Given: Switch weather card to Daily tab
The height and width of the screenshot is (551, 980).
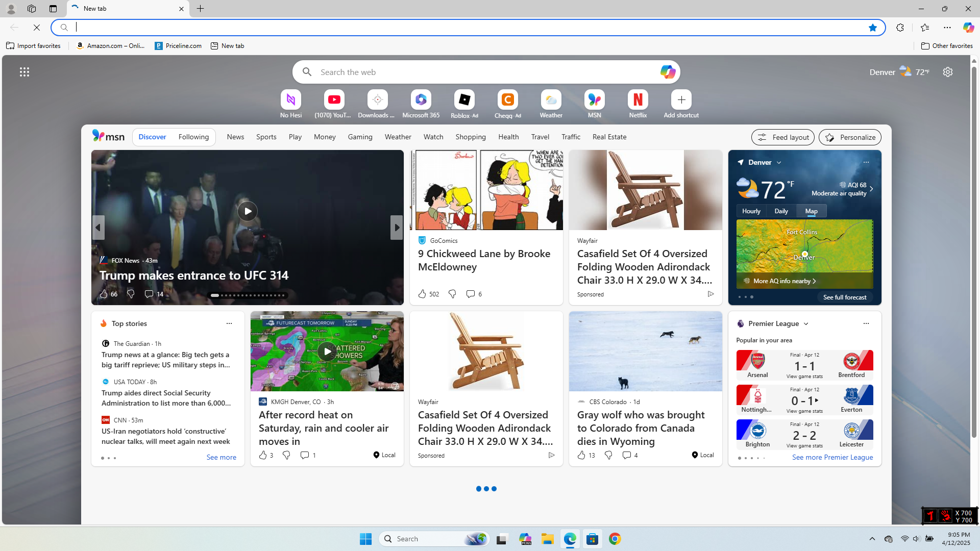Looking at the screenshot, I should [x=781, y=211].
